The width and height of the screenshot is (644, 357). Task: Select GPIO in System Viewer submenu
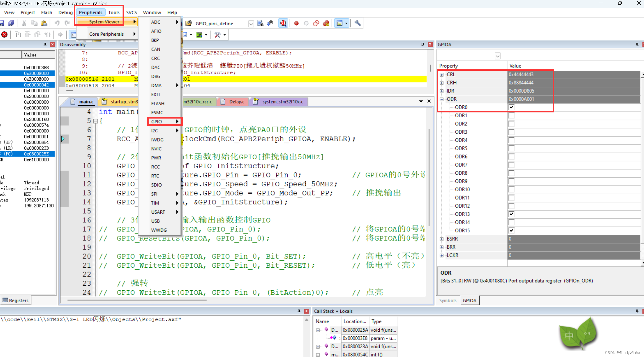[165, 122]
